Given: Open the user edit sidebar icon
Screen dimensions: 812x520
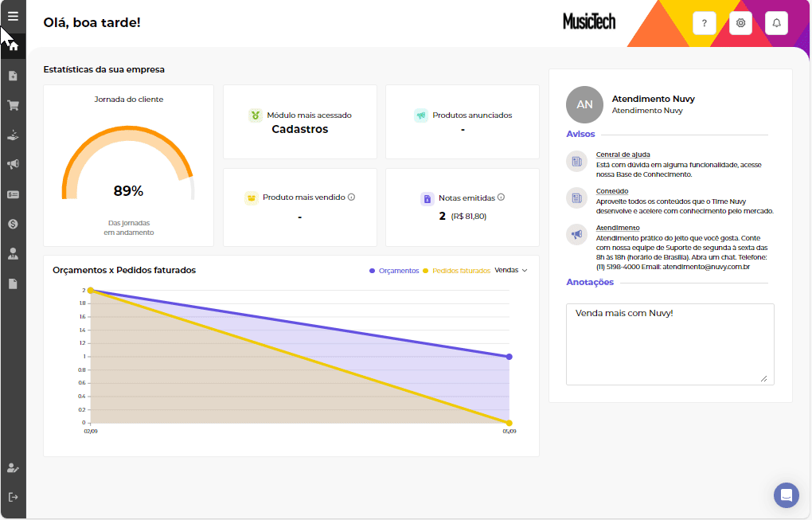Looking at the screenshot, I should pyautogui.click(x=13, y=467).
